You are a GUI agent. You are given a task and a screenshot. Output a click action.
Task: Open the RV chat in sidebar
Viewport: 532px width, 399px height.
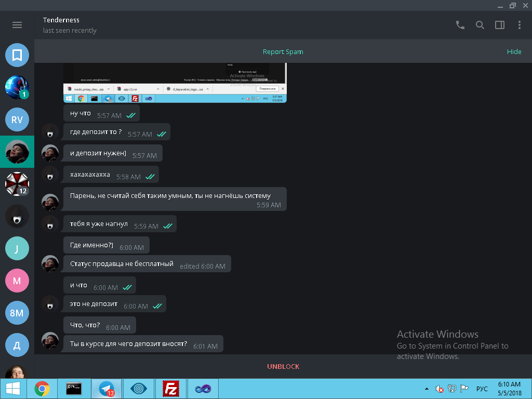pyautogui.click(x=17, y=119)
